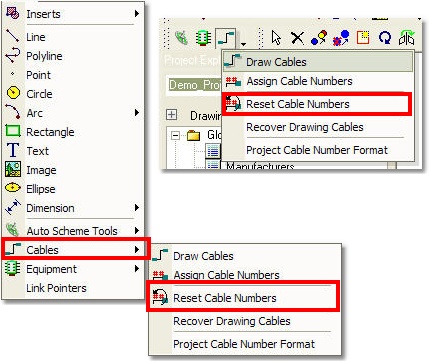The height and width of the screenshot is (363, 429).
Task: Expand the Cables submenu arrow
Action: [137, 249]
